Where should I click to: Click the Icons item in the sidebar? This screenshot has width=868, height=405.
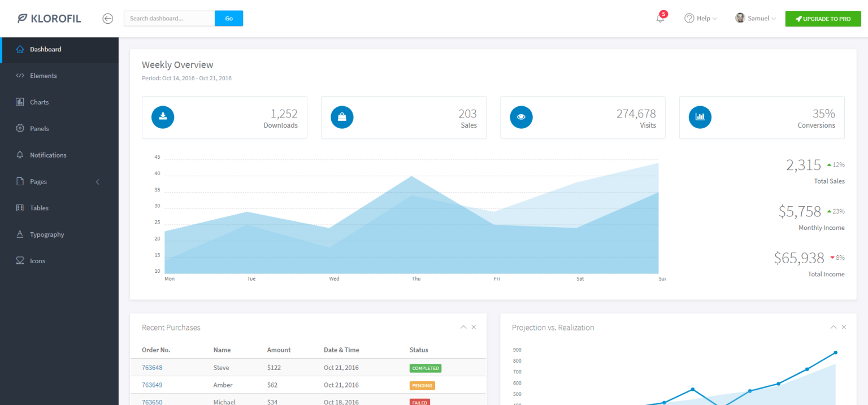coord(38,260)
